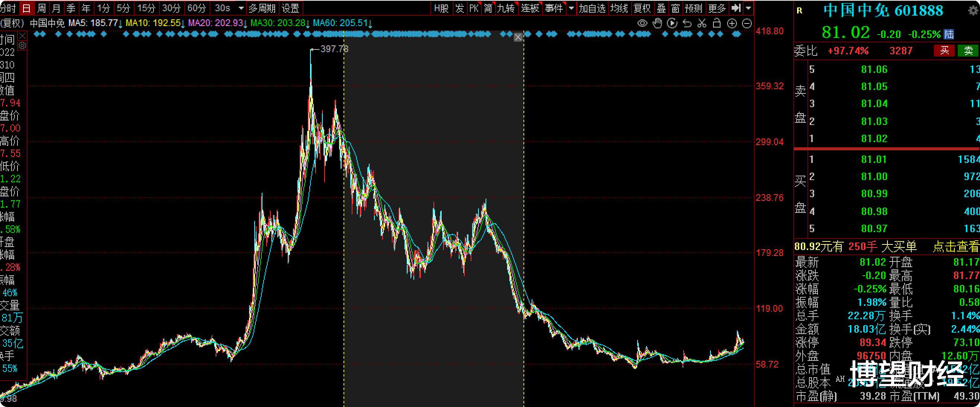The width and height of the screenshot is (980, 407).
Task: Toggle the chart padlock icon
Action: (x=717, y=23)
